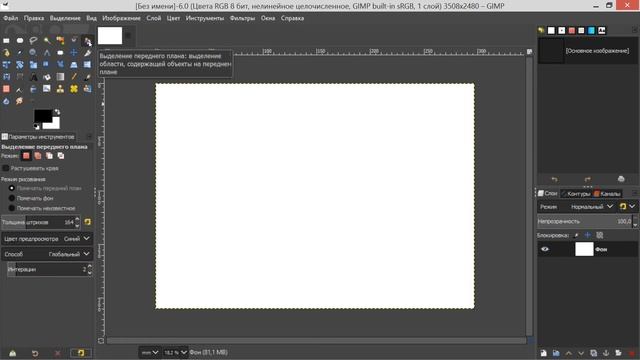The height and width of the screenshot is (360, 640).
Task: Open Цвет предпросмотра dropdown
Action: pyautogui.click(x=47, y=238)
